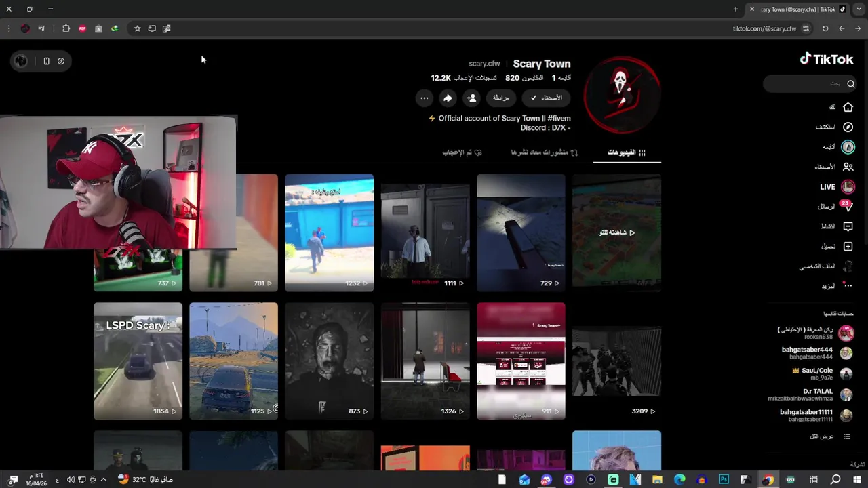Screen dimensions: 868x488
Task: Open the video with 1232 views
Action: [x=330, y=232]
